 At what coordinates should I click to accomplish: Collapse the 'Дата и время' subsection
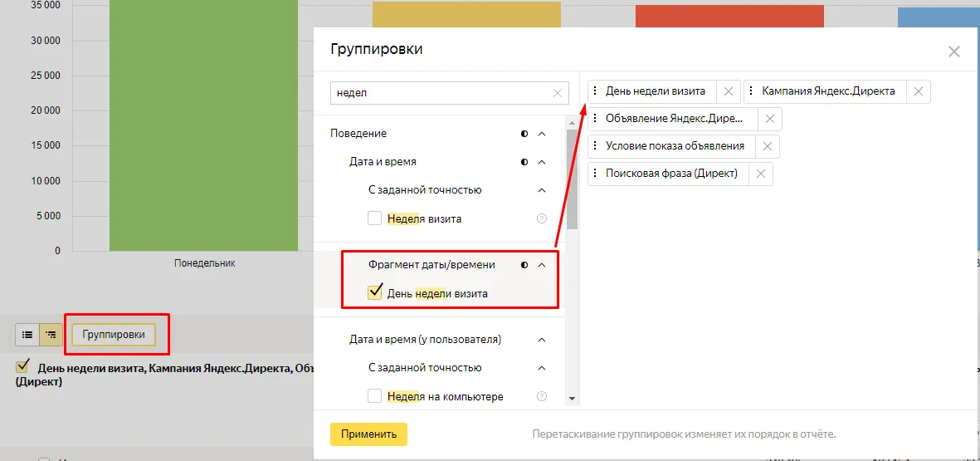pyautogui.click(x=542, y=162)
